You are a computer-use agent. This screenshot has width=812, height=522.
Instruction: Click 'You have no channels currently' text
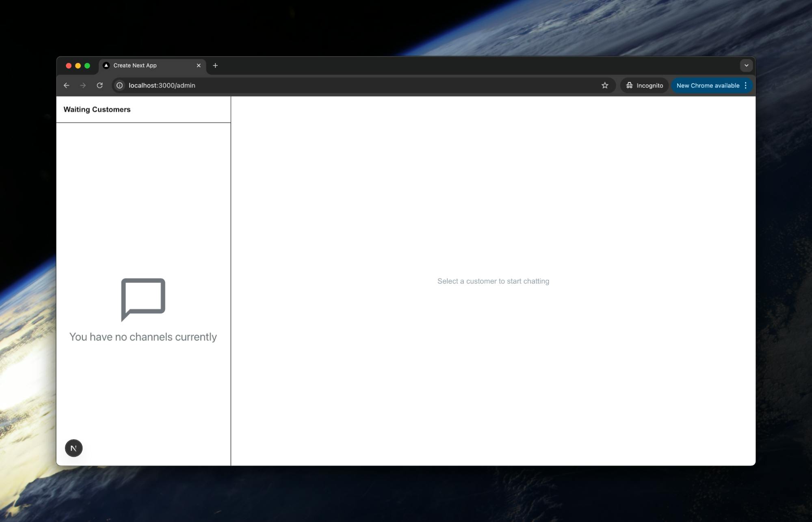click(143, 337)
